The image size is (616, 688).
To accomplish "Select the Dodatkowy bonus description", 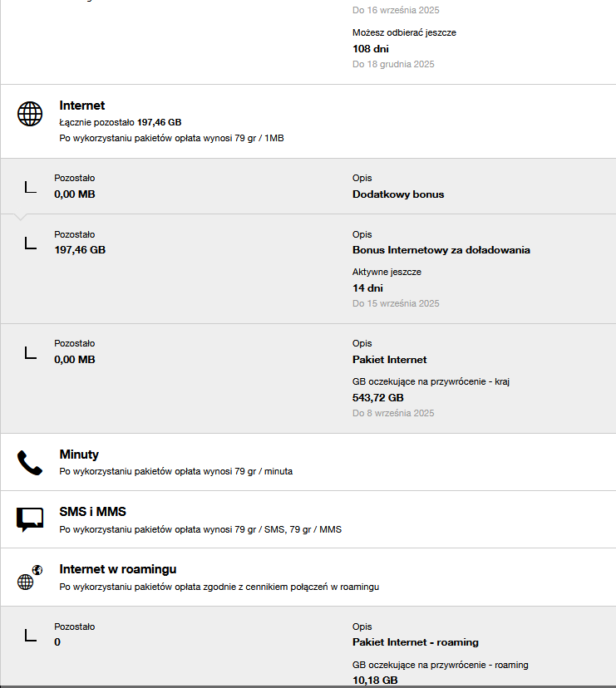I will pos(398,194).
